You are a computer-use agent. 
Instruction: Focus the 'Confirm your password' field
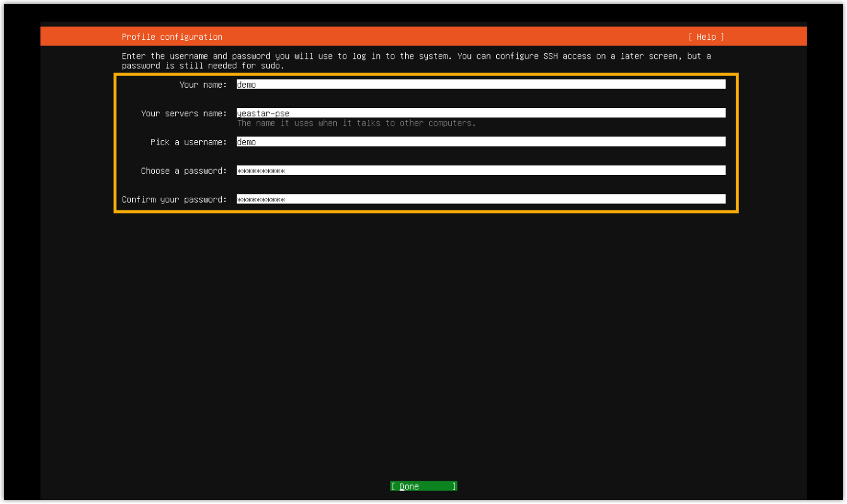(480, 200)
